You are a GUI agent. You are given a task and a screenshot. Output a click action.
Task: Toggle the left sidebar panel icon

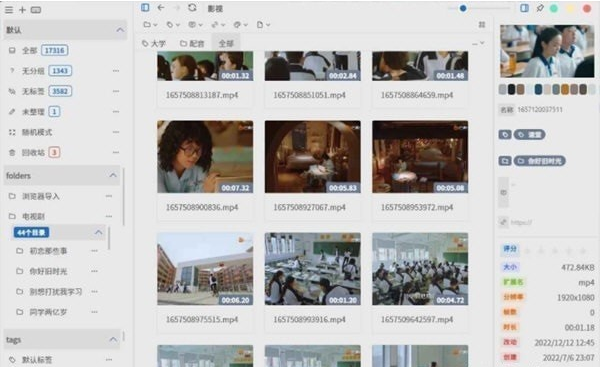point(145,7)
